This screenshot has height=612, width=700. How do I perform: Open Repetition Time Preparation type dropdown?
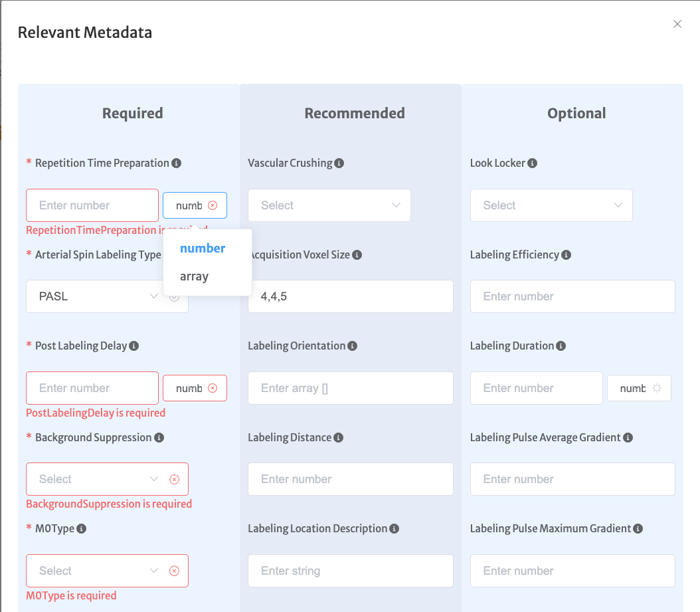tap(195, 205)
